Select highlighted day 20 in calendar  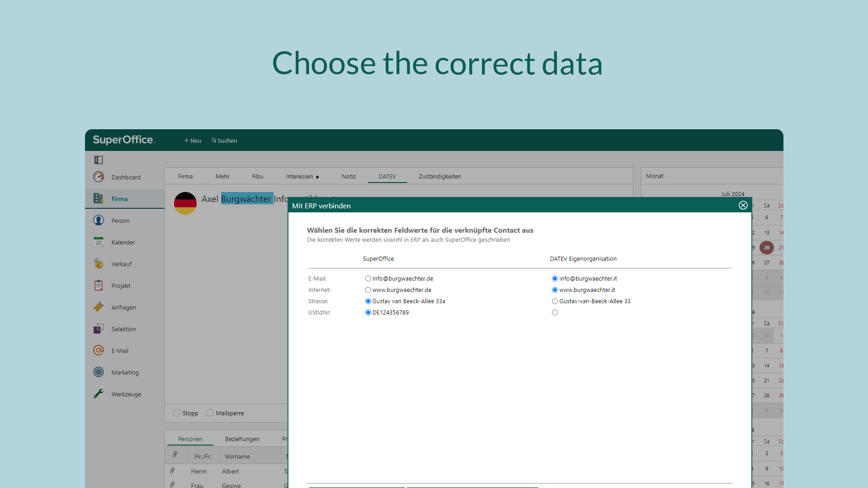pyautogui.click(x=767, y=248)
